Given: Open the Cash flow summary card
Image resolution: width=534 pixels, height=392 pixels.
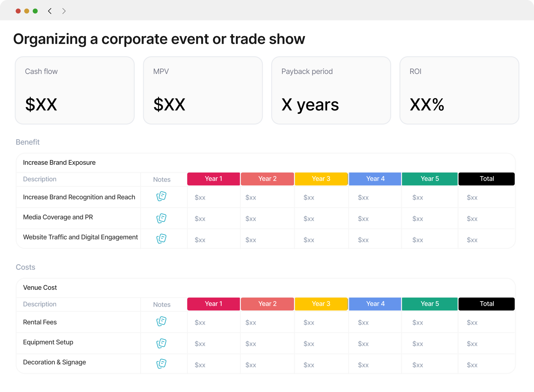Looking at the screenshot, I should coord(75,90).
